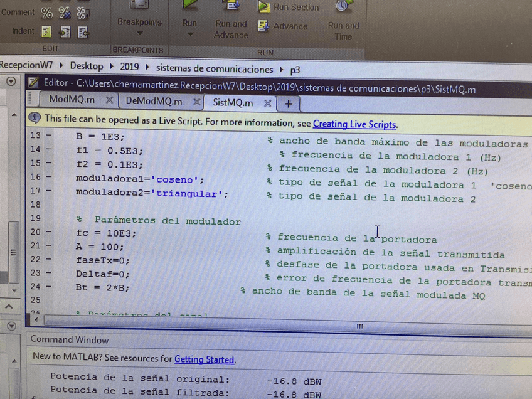Click the Increase Indent icon

[x=65, y=32]
